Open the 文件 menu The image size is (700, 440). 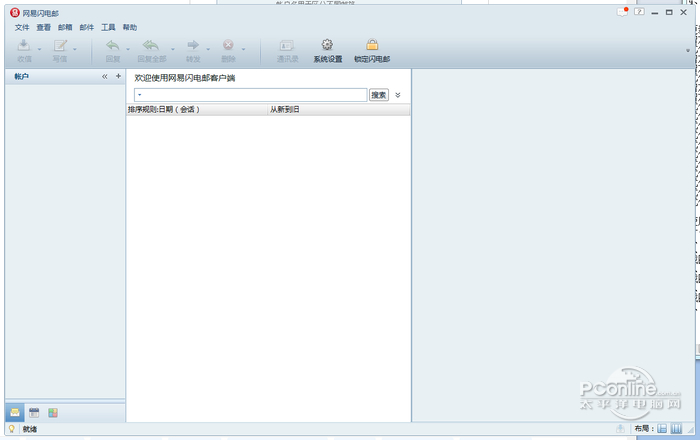point(22,27)
